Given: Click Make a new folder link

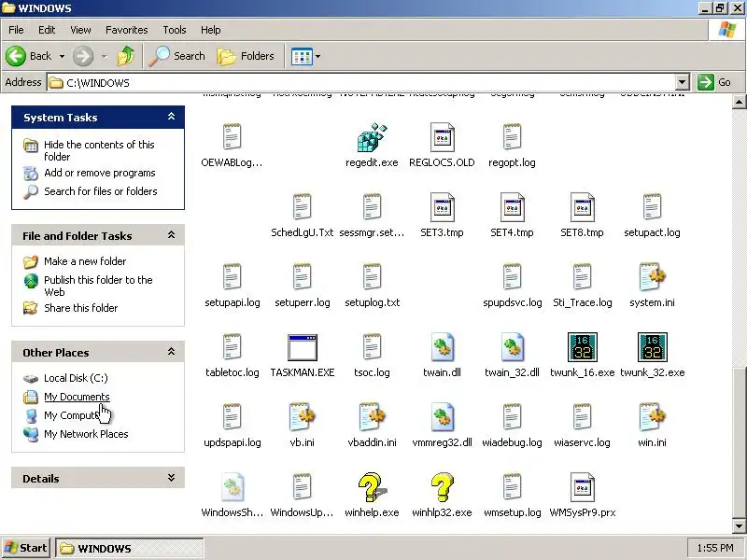Looking at the screenshot, I should [x=85, y=261].
